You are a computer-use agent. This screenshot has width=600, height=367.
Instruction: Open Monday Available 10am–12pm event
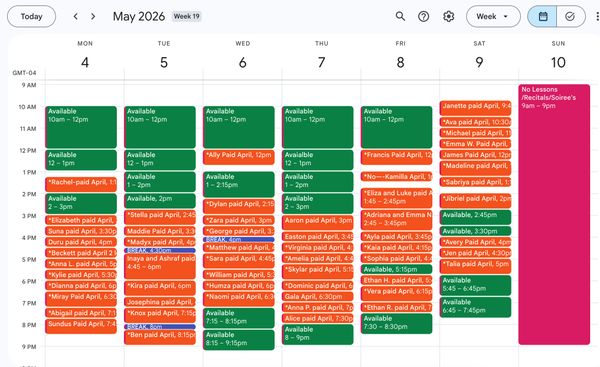click(x=81, y=127)
